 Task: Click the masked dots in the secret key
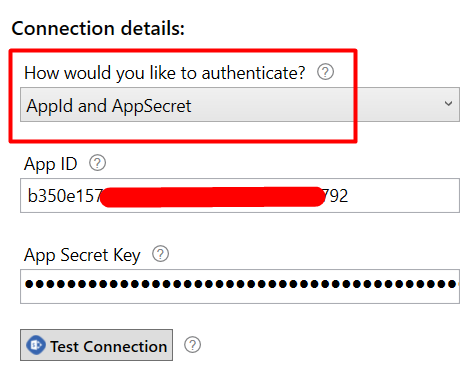[x=240, y=284]
